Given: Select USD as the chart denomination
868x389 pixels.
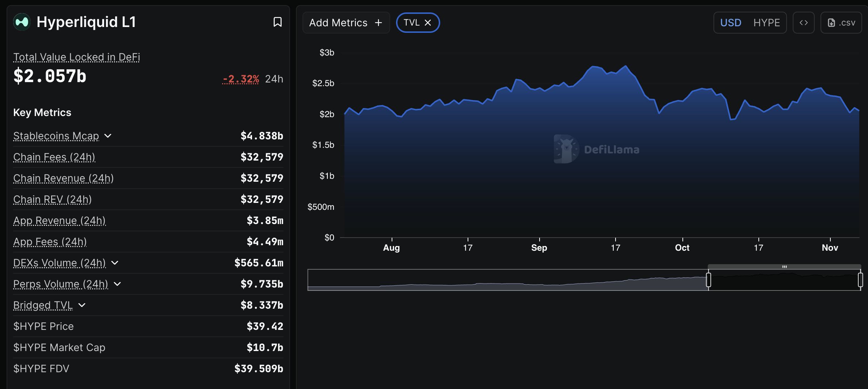Looking at the screenshot, I should [730, 22].
